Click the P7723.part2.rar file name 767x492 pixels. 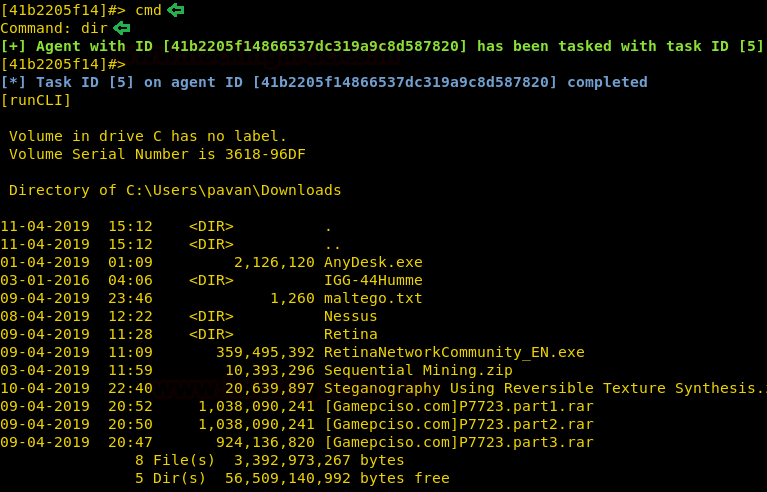(458, 424)
